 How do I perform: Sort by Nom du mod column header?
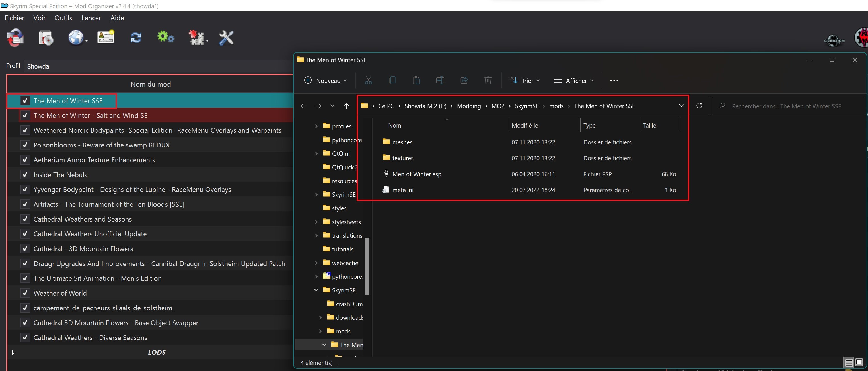[x=150, y=84]
